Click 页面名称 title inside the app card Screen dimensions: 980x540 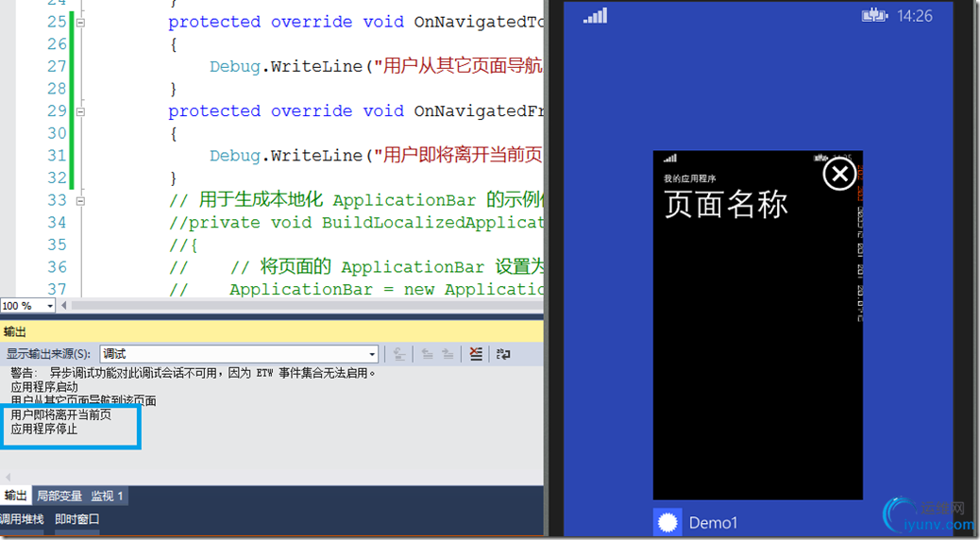point(726,204)
